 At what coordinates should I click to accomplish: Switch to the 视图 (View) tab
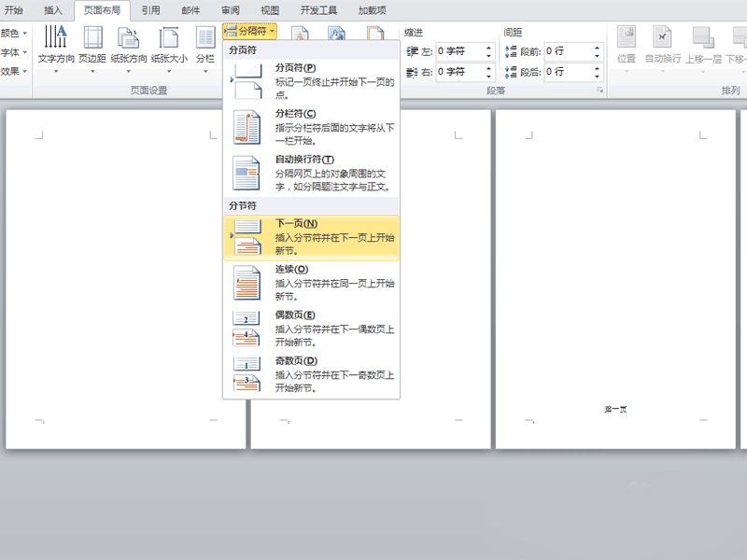270,10
